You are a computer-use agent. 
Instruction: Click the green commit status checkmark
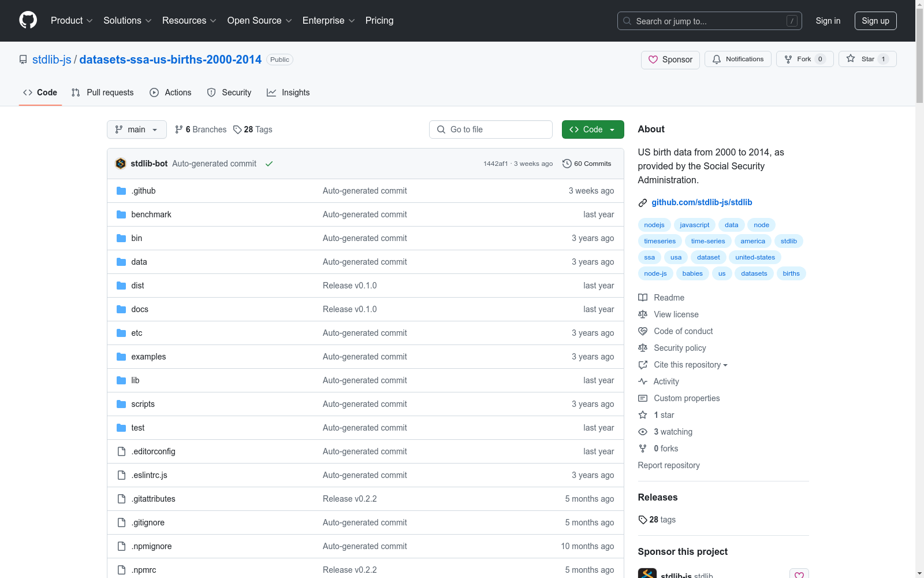click(x=269, y=164)
